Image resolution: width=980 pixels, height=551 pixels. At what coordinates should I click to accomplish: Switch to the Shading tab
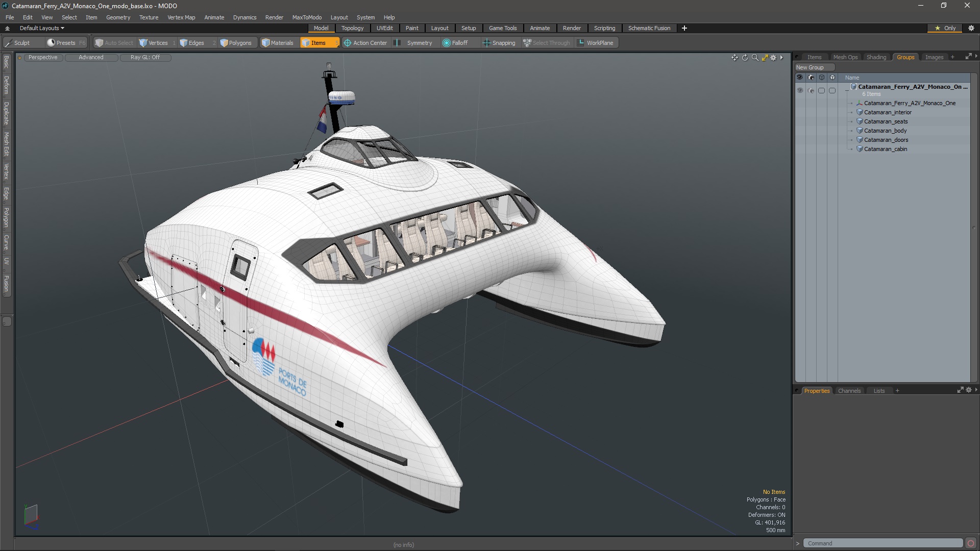pyautogui.click(x=876, y=57)
